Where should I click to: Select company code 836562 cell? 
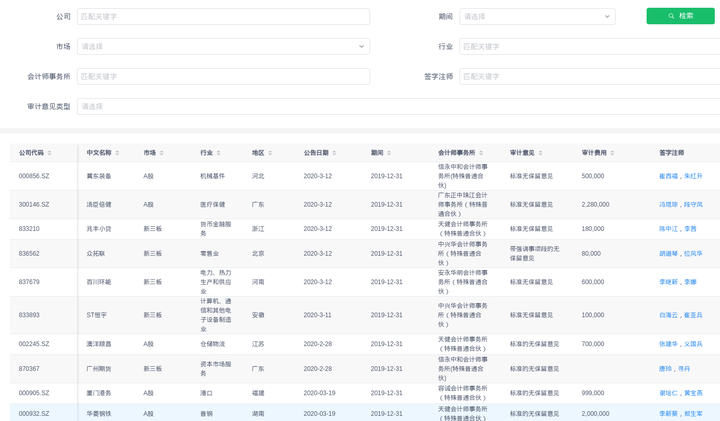(29, 253)
